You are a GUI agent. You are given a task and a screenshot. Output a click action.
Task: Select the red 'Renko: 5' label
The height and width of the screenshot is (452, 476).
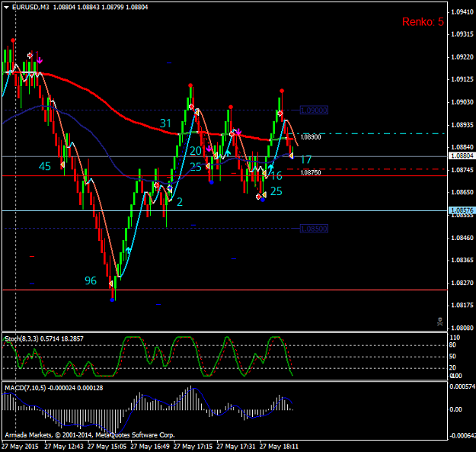(x=423, y=22)
